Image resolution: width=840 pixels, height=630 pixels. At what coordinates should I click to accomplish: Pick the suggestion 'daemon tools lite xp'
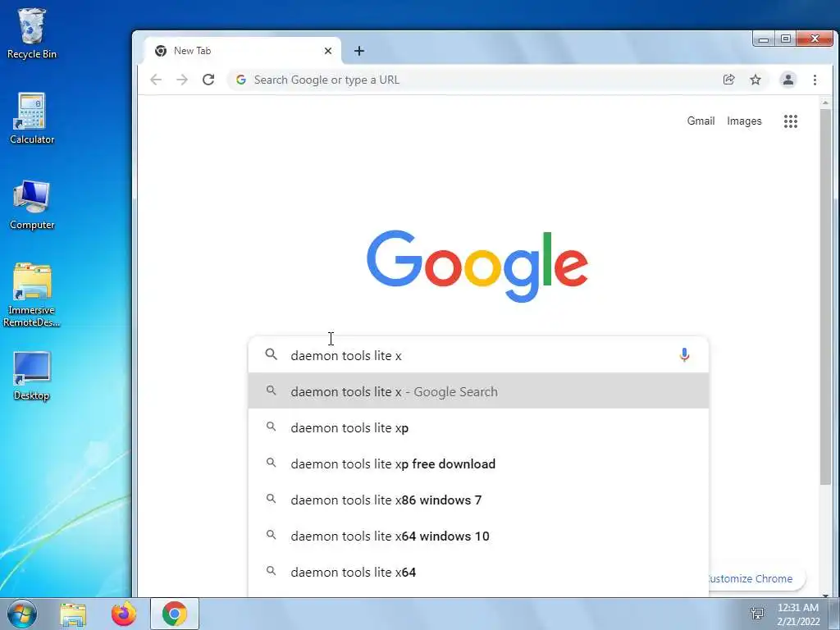478,427
